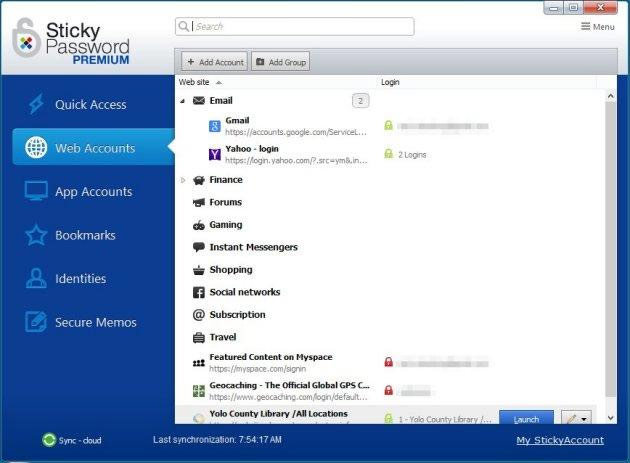Click the Shopping basket icon
This screenshot has width=630, height=463.
point(199,270)
